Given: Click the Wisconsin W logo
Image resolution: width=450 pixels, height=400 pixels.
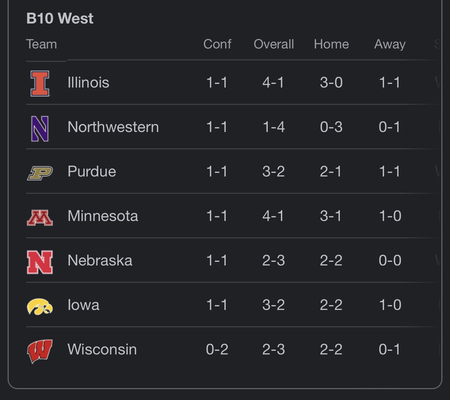Looking at the screenshot, I should [40, 351].
